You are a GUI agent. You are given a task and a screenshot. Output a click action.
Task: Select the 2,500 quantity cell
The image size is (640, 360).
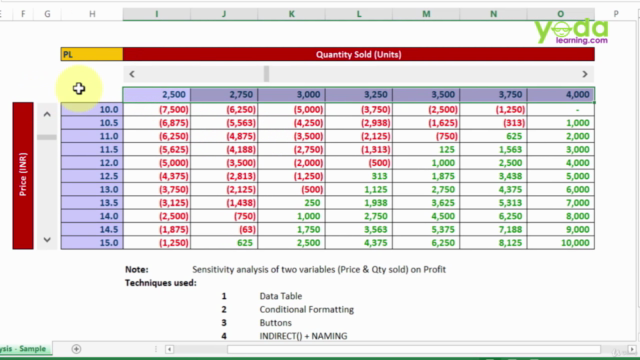click(157, 95)
